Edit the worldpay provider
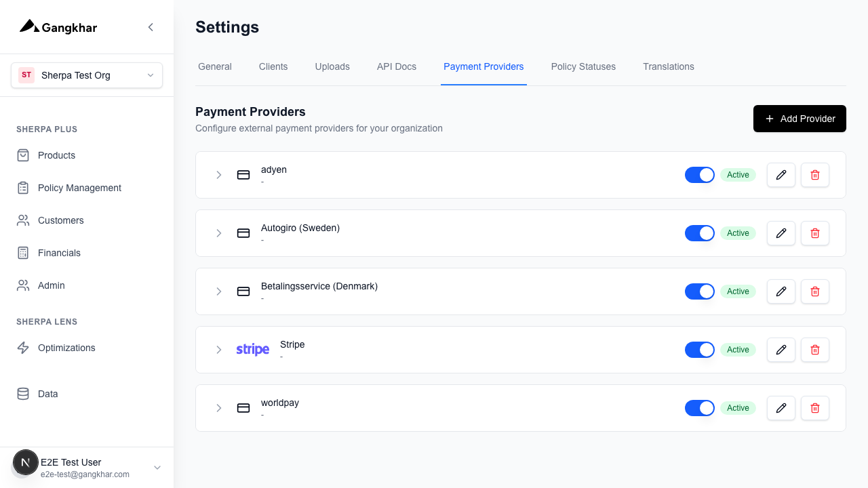868x488 pixels. pos(781,408)
